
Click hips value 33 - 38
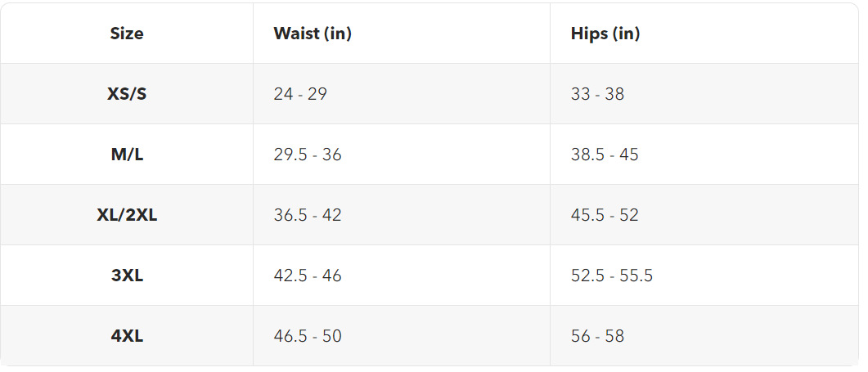click(597, 94)
